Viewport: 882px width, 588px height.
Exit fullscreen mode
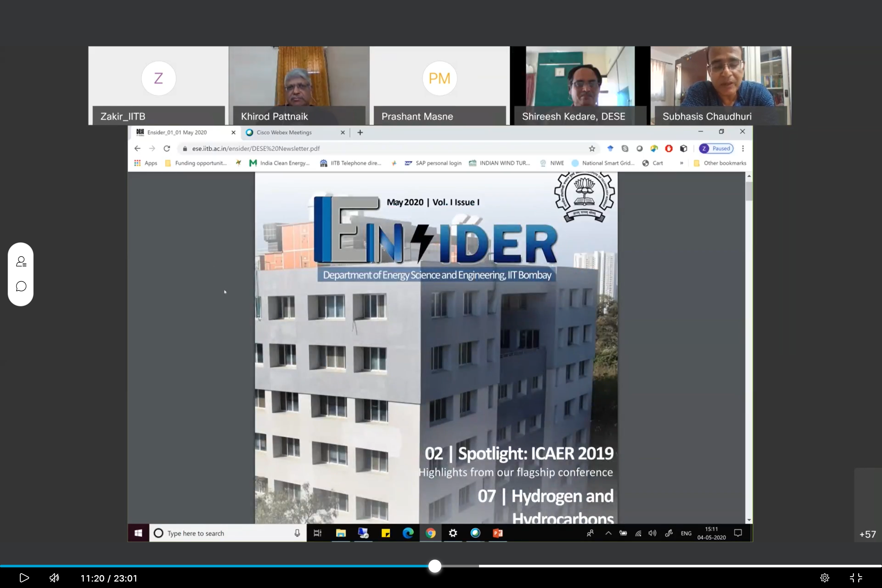pos(856,577)
